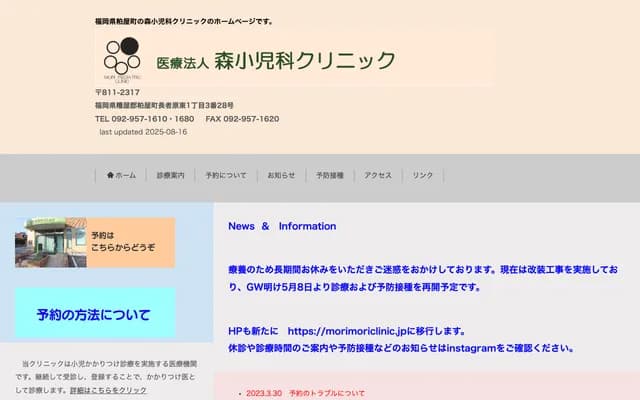Viewport: 640px width, 400px height.
Task: Click the TEL 092-957-1610 phone number
Action: point(145,118)
